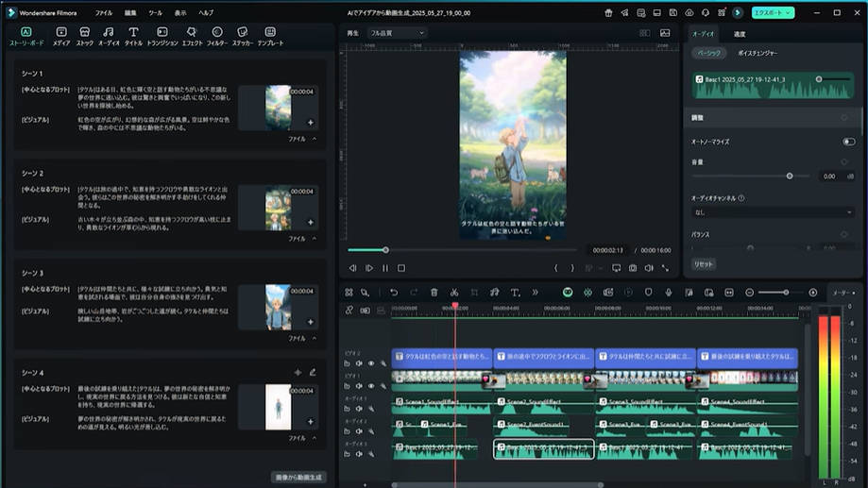This screenshot has width=868, height=488.
Task: Open the Effects (エフェクト) library
Action: pos(192,36)
